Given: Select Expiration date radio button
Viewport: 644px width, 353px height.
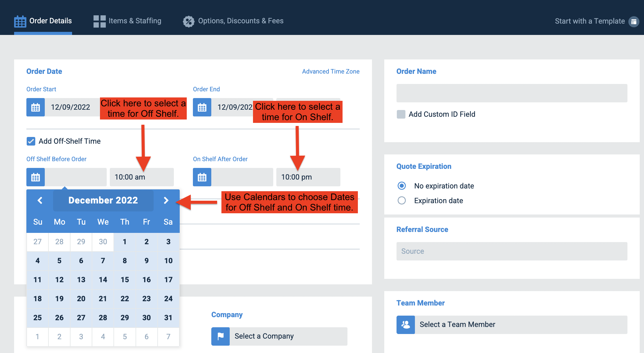Looking at the screenshot, I should [402, 200].
